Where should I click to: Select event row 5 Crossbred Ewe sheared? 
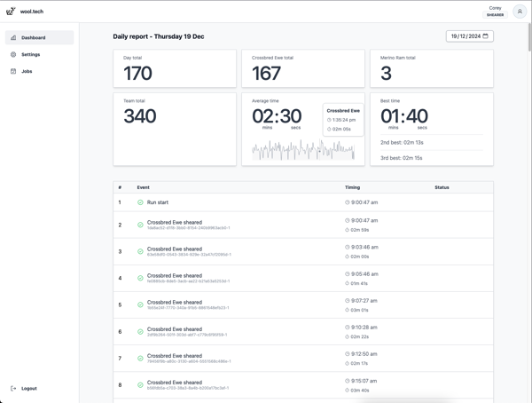175,302
